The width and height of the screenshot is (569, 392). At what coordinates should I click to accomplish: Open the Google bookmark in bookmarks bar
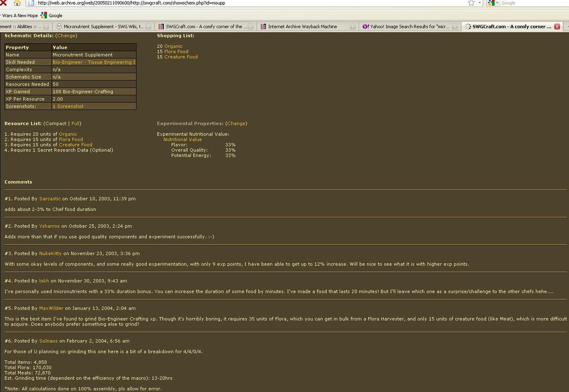point(52,15)
